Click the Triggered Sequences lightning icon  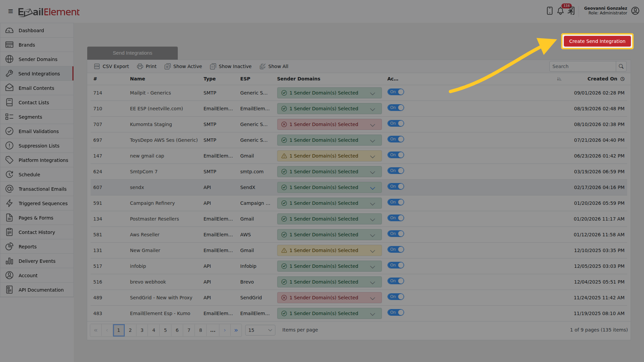9,203
